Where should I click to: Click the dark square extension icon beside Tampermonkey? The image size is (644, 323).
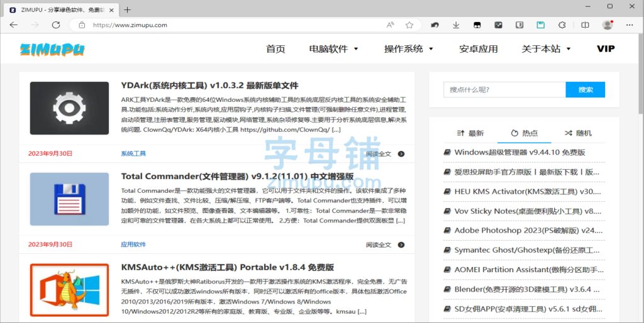point(498,25)
